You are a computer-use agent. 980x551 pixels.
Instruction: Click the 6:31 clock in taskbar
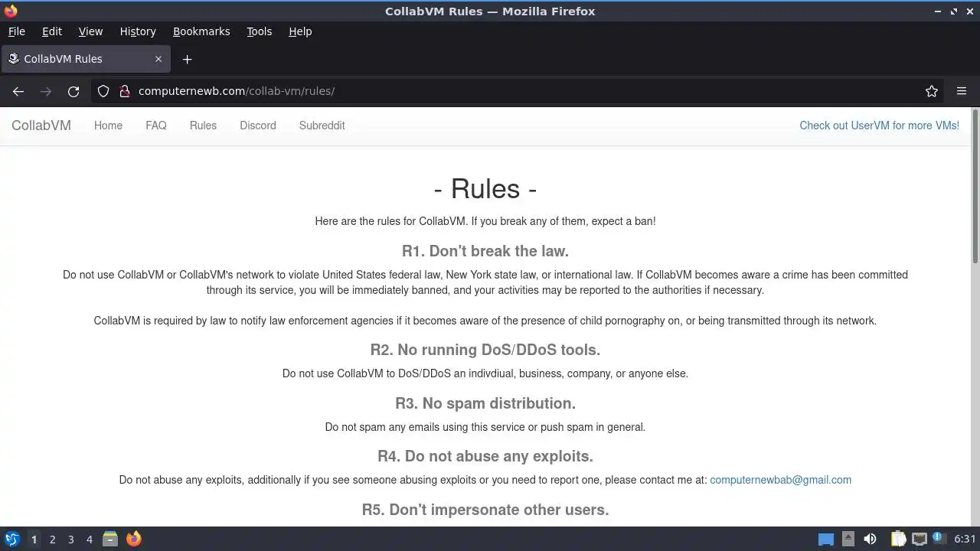tap(965, 539)
